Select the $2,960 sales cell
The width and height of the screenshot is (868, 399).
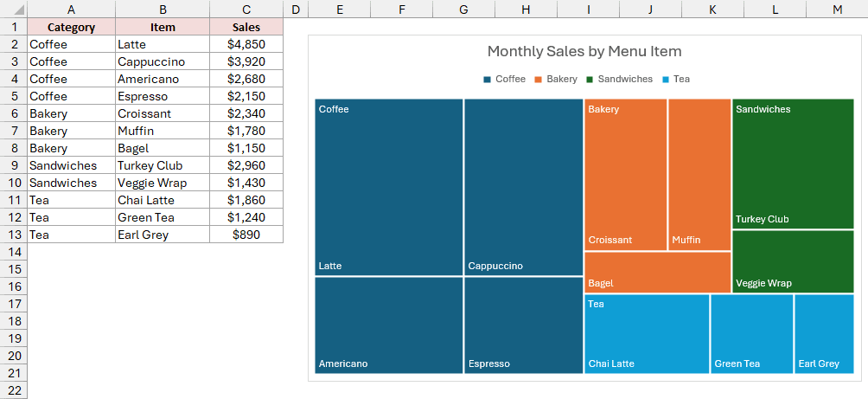(246, 165)
